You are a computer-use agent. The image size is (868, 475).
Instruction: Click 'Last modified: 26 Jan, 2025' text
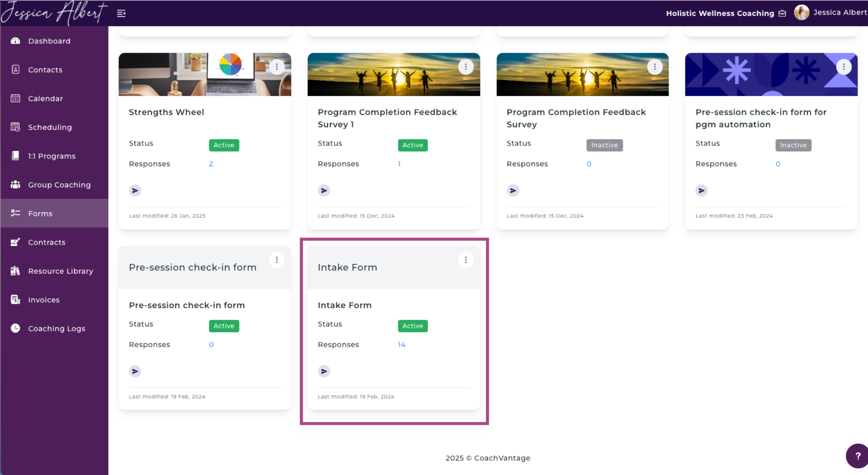point(167,216)
